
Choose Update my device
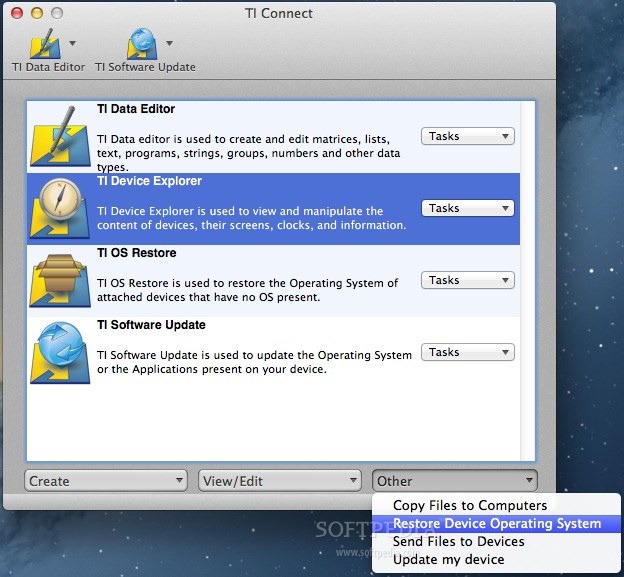[x=497, y=559]
